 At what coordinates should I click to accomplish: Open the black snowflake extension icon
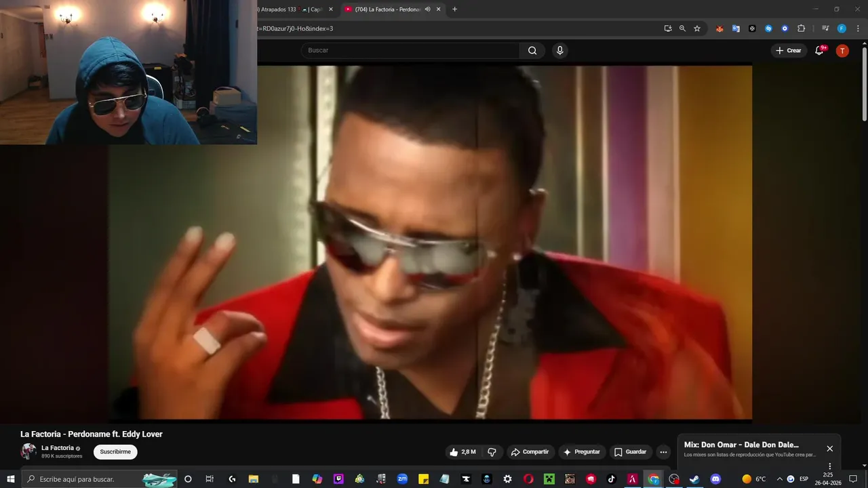pos(752,28)
